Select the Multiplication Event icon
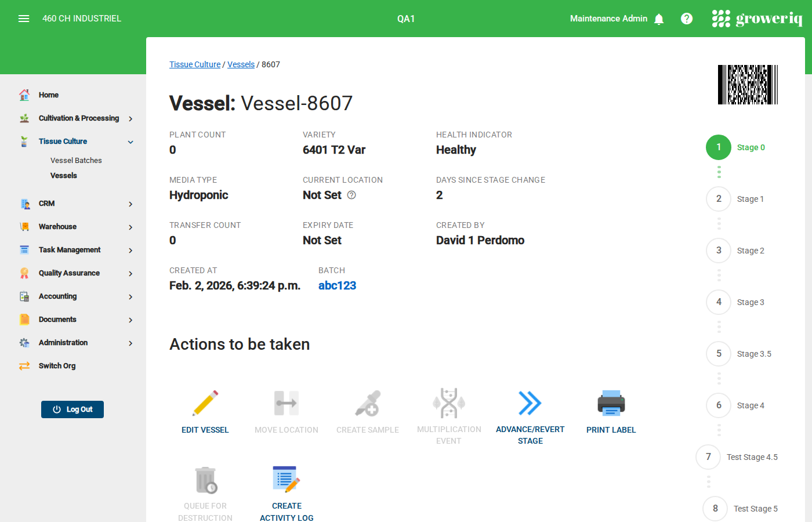Viewport: 812px width, 522px height. 449,403
